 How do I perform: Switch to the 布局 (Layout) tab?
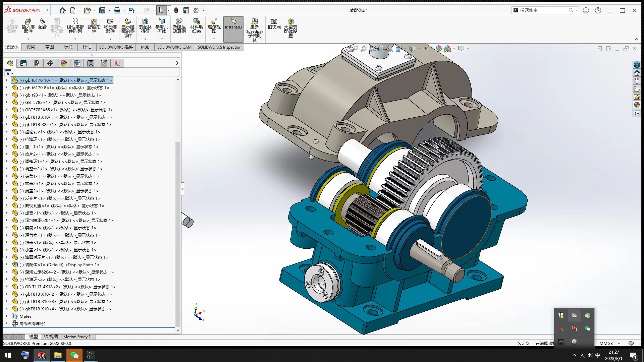click(31, 47)
